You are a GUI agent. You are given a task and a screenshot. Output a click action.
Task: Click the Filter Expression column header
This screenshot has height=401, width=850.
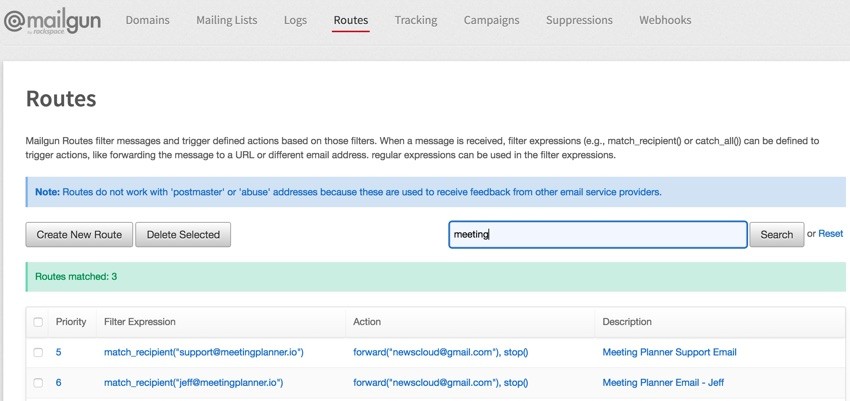[140, 322]
